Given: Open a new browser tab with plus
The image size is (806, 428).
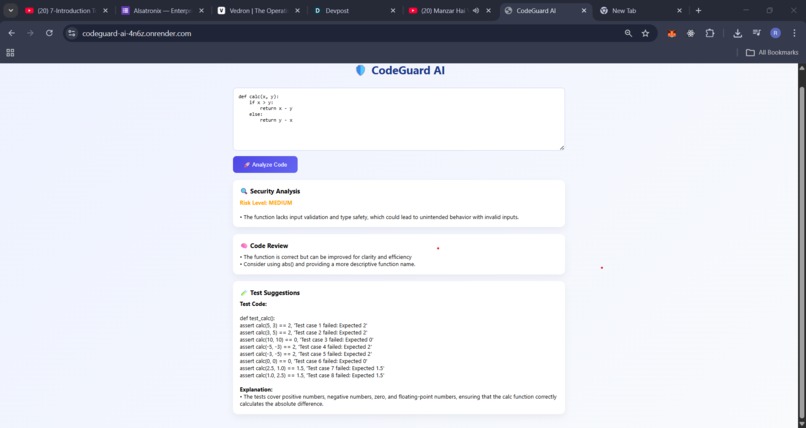Looking at the screenshot, I should click(x=698, y=10).
